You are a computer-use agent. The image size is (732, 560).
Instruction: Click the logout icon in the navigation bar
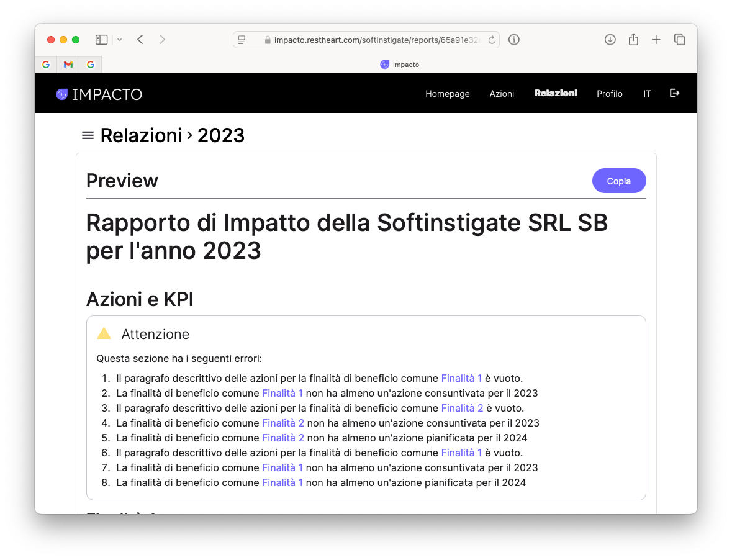(x=674, y=93)
